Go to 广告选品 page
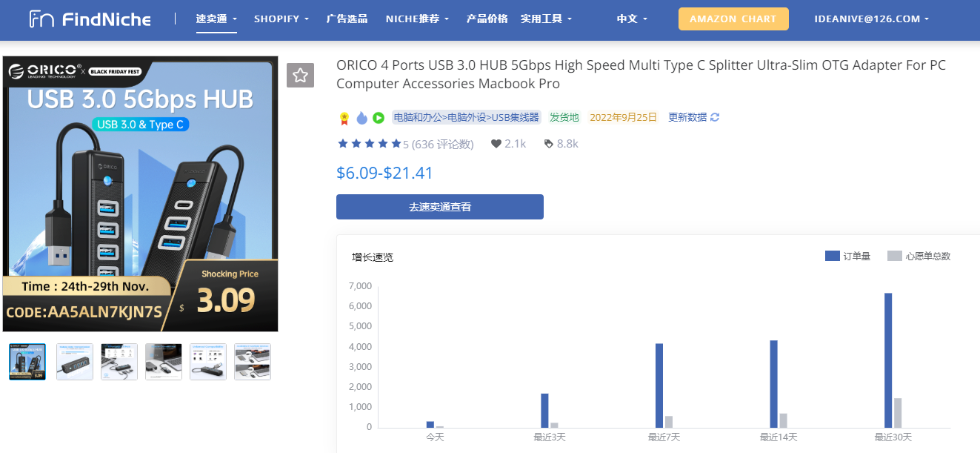Viewport: 980px width, 453px height. click(347, 19)
